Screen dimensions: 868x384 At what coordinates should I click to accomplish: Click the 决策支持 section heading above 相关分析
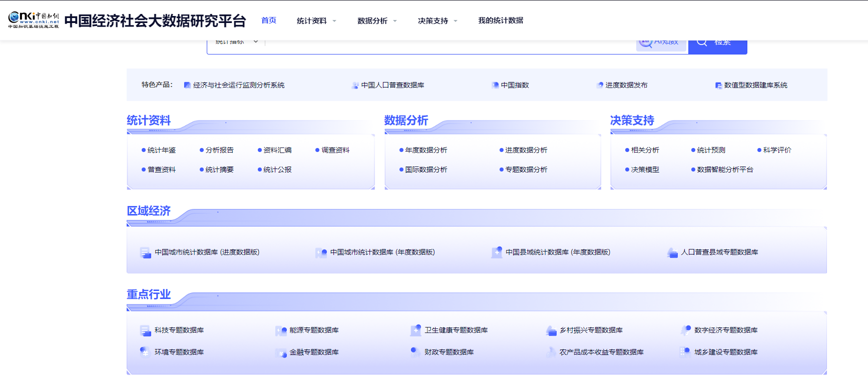pos(632,120)
